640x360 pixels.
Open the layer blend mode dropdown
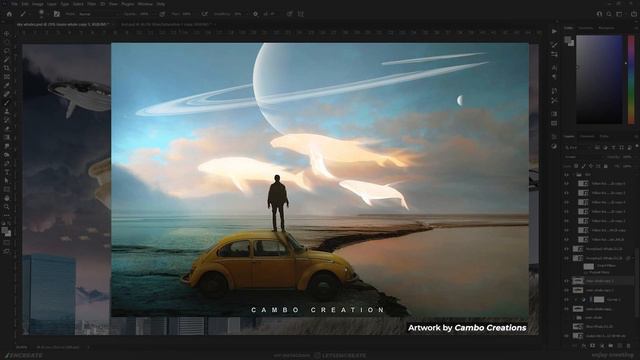pos(584,157)
